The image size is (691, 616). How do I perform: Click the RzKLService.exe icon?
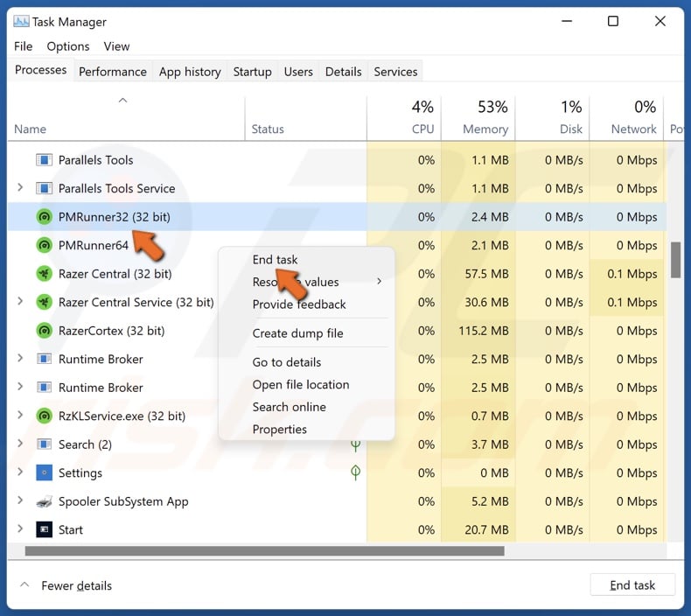pos(44,416)
